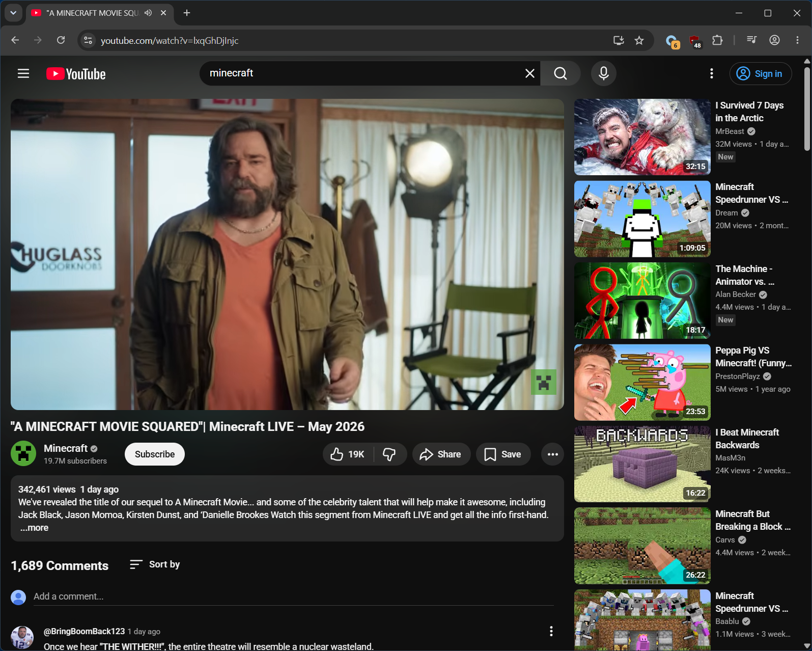
Task: Click the page vertical scrollbar thumb
Action: 806,108
